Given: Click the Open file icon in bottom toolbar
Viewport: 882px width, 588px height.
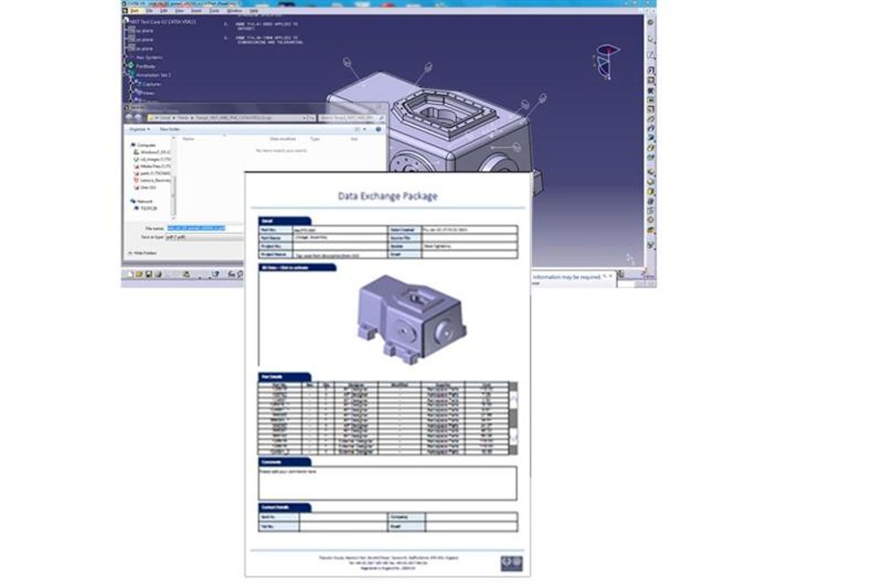Looking at the screenshot, I should click(139, 274).
